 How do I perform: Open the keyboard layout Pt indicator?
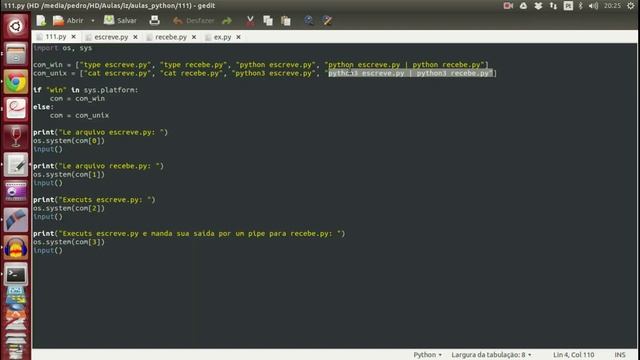(568, 6)
